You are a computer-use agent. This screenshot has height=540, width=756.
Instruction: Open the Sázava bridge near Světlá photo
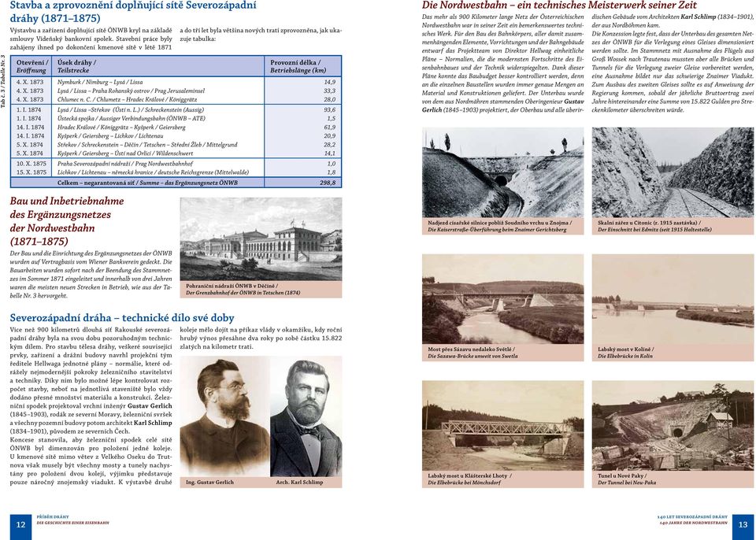(503, 299)
